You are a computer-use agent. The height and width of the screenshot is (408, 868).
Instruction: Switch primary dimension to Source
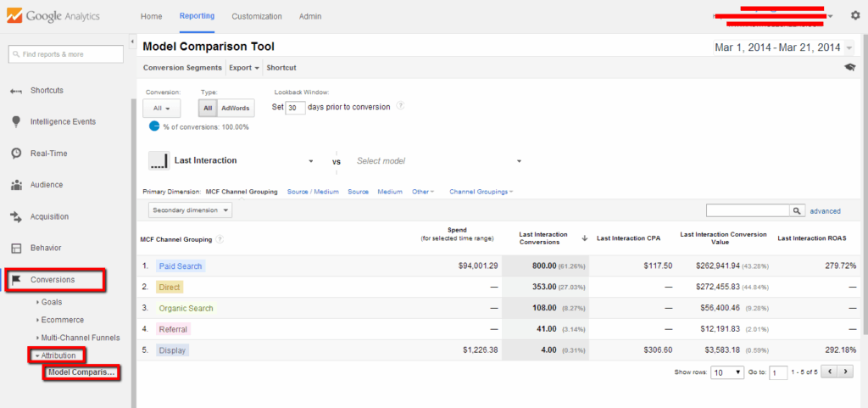point(359,192)
